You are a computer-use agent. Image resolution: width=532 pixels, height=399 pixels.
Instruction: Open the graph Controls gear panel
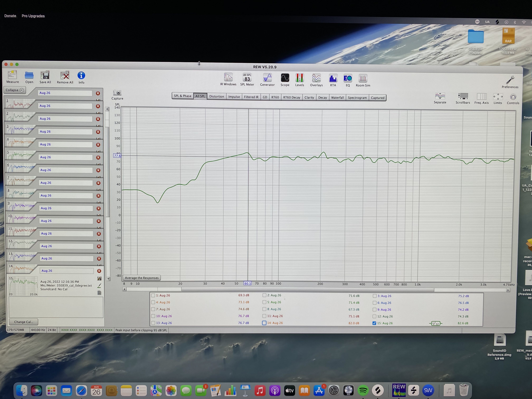point(513,97)
